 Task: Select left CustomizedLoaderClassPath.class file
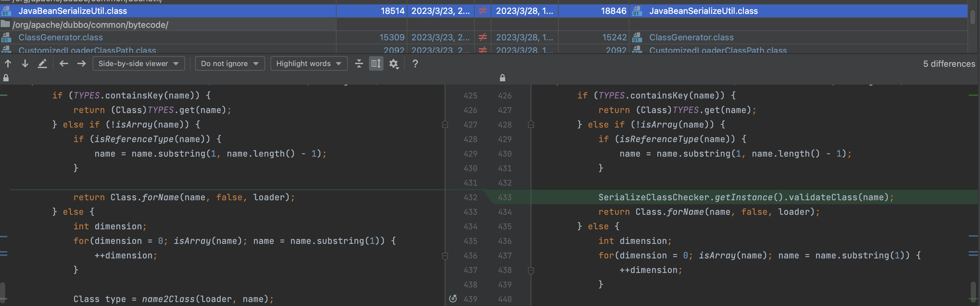click(87, 50)
